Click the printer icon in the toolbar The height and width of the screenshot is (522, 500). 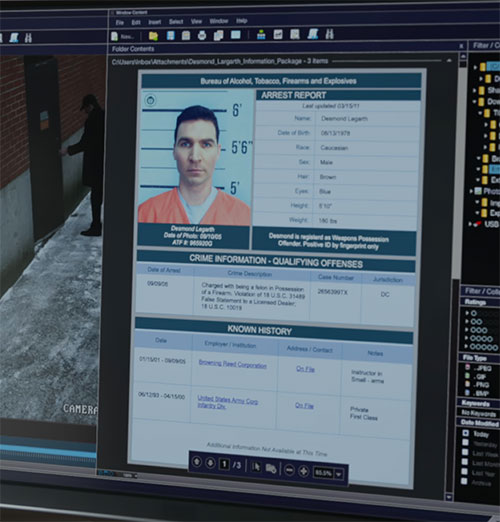[x=202, y=35]
